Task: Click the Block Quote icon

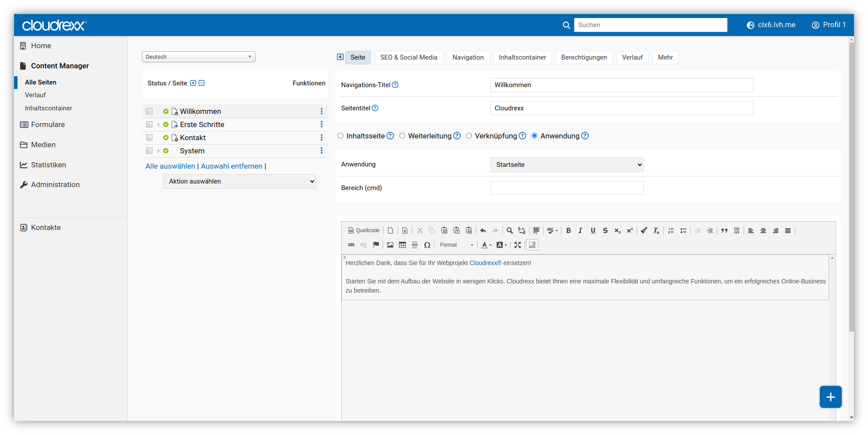Action: (x=724, y=230)
